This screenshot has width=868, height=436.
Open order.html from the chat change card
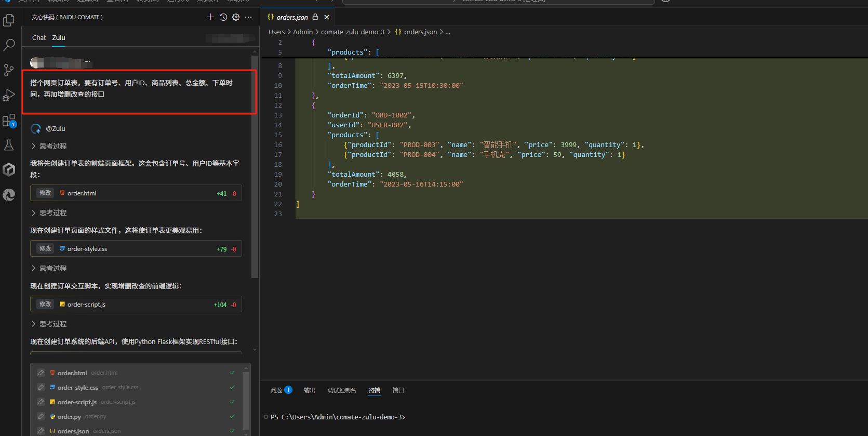82,193
